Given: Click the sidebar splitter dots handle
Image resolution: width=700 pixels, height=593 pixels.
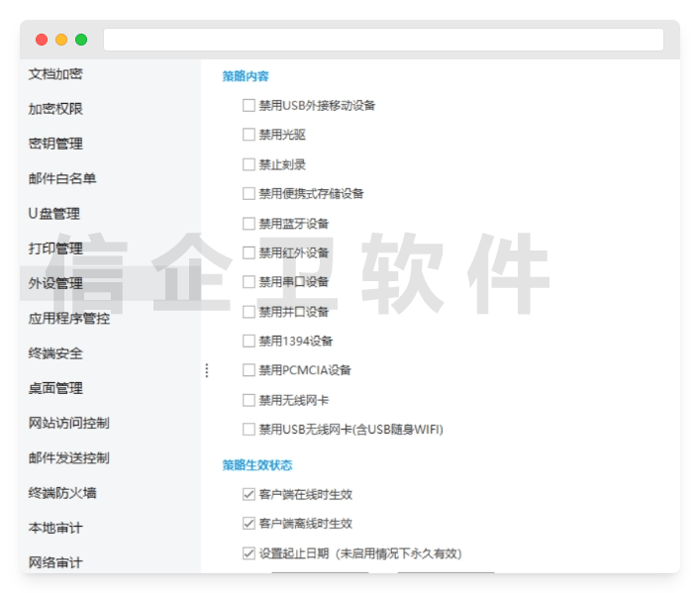Looking at the screenshot, I should pos(206,370).
